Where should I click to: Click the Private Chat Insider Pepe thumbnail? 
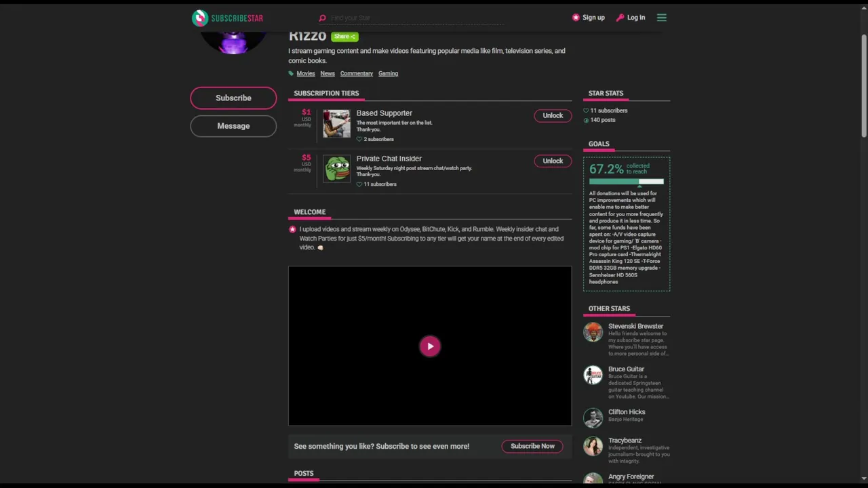(x=336, y=169)
